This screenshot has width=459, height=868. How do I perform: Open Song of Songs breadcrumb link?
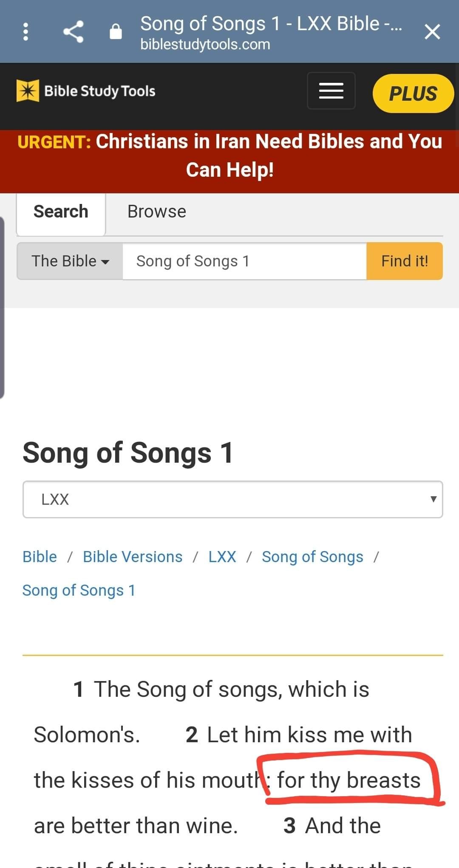pyautogui.click(x=312, y=557)
